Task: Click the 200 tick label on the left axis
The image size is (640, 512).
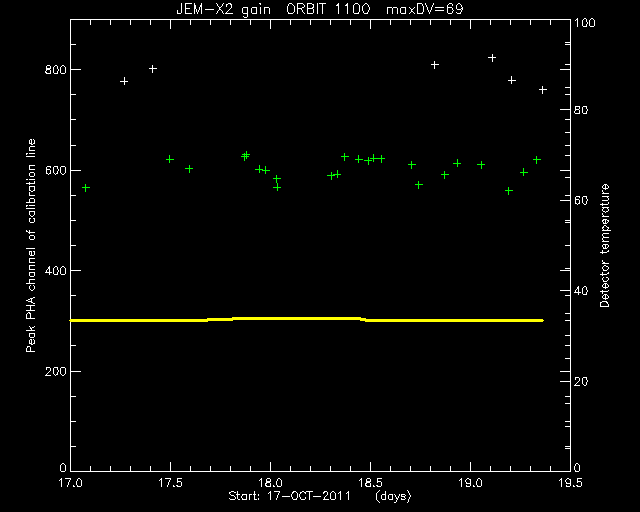Action: click(x=55, y=372)
